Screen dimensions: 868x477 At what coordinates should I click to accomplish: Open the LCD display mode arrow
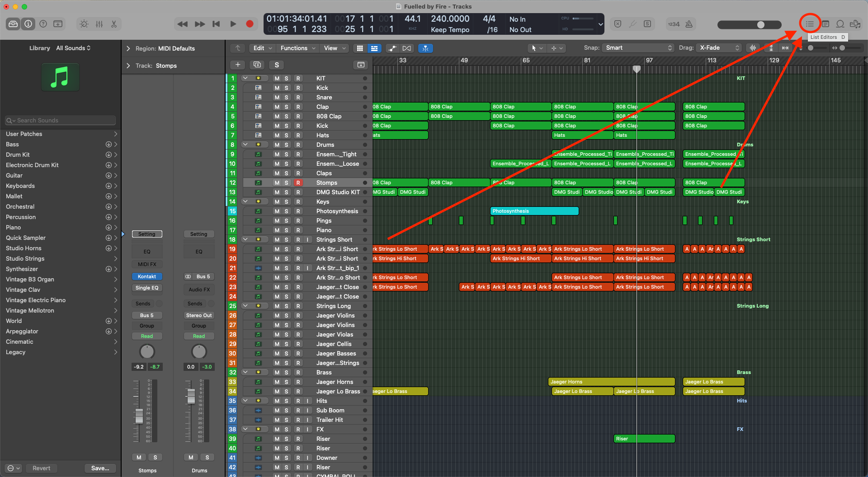tap(600, 24)
